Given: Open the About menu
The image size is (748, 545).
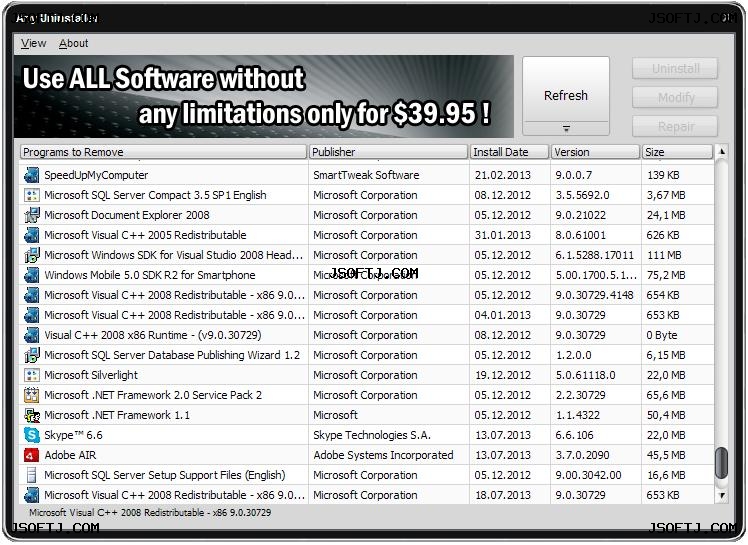Looking at the screenshot, I should click(73, 43).
